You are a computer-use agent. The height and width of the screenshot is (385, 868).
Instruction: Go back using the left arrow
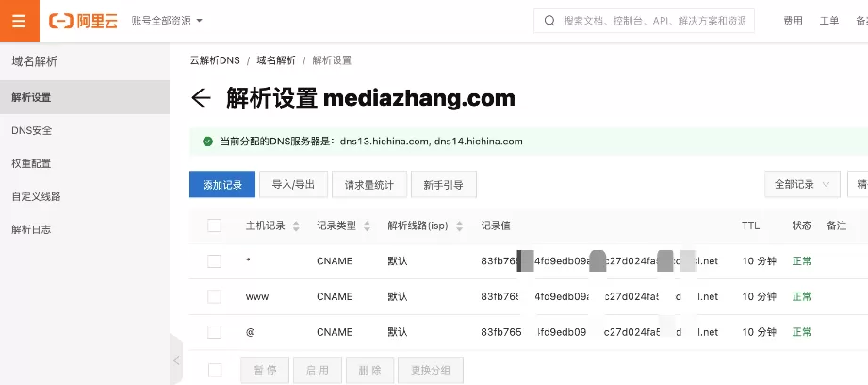[201, 98]
